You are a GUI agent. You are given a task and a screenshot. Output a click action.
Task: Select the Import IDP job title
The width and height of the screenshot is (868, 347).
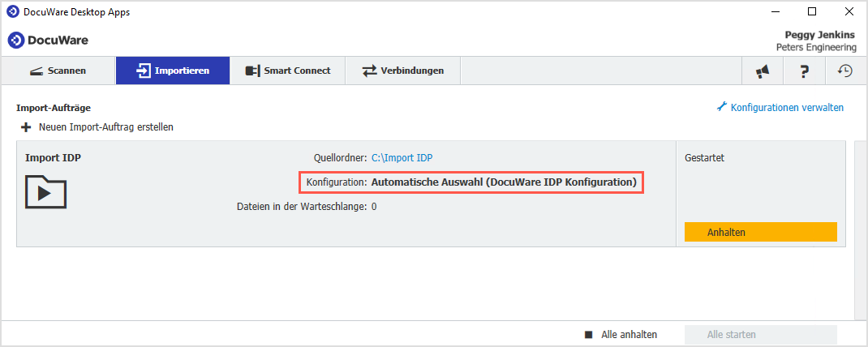[54, 158]
